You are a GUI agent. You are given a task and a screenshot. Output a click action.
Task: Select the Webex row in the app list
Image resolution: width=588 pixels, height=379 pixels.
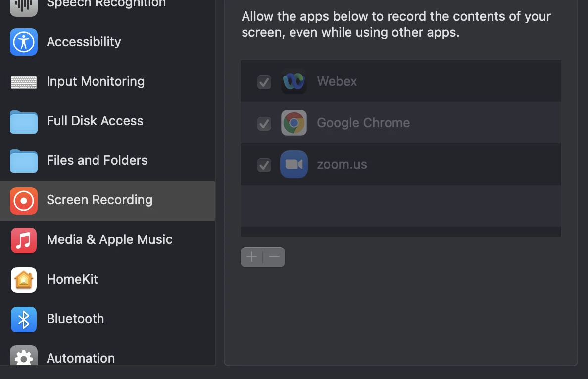pyautogui.click(x=401, y=81)
